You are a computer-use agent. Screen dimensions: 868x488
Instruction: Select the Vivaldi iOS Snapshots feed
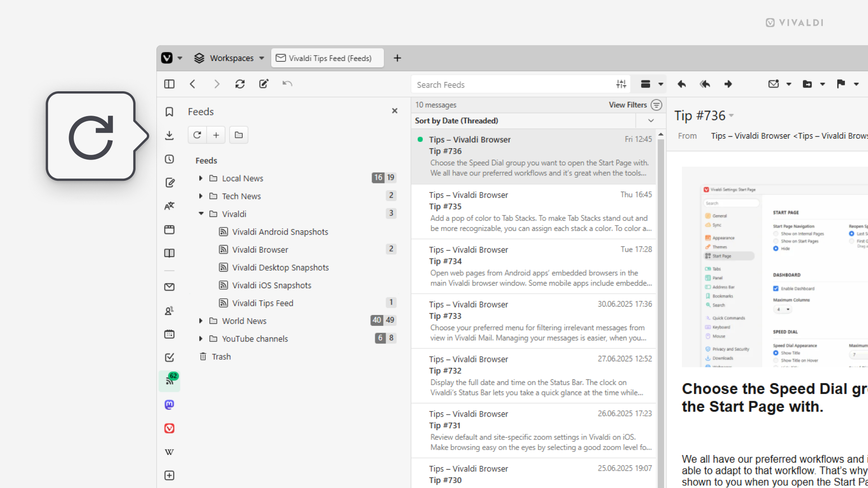(x=272, y=285)
